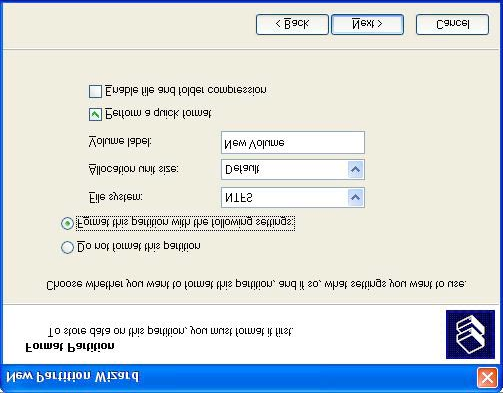Toggle Perform a quick format checkbox
This screenshot has height=393, width=503.
95,114
